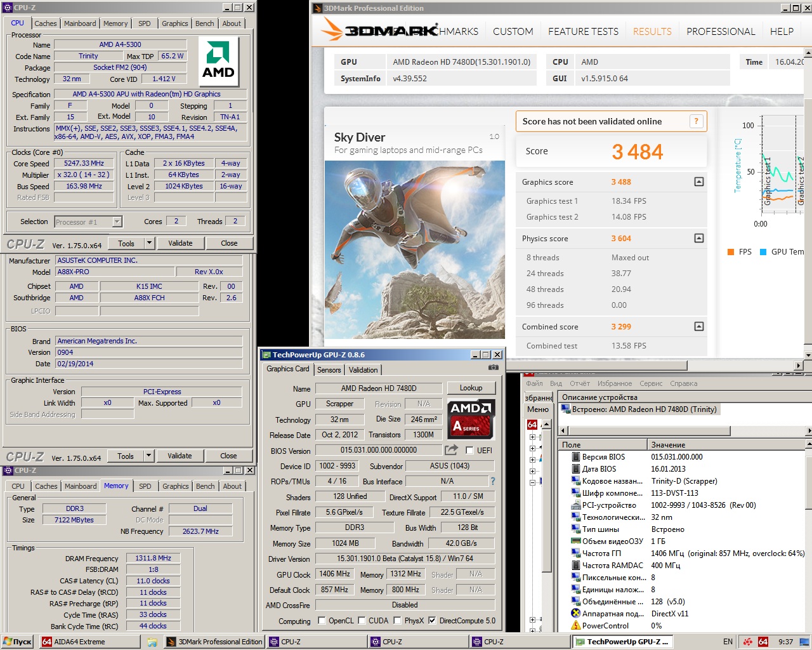Click the Значение column header in AIDA64

pos(726,445)
